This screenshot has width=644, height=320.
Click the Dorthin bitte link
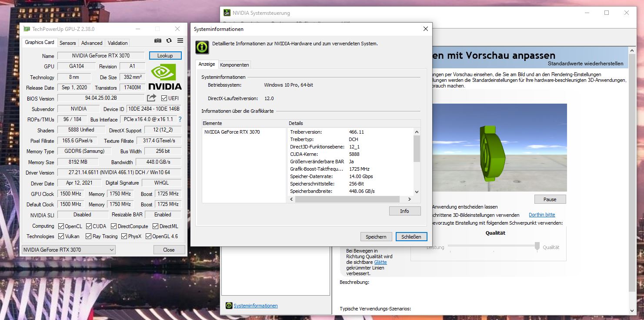542,215
